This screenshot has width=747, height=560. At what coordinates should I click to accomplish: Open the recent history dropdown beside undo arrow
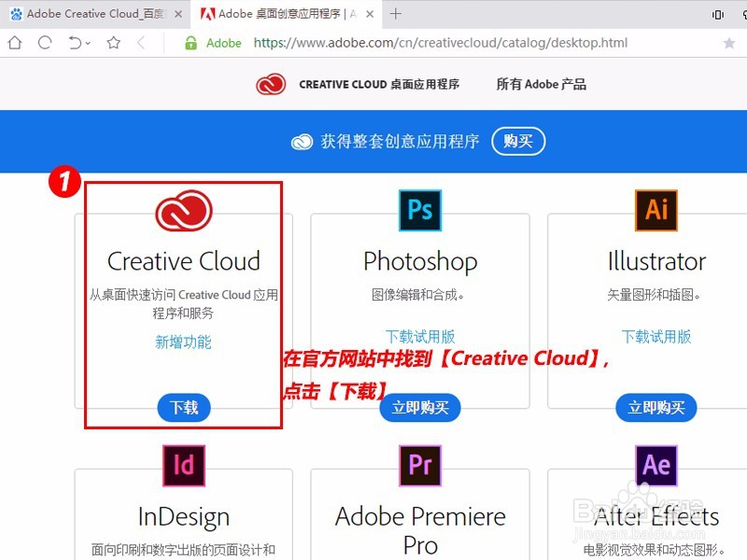(x=87, y=42)
